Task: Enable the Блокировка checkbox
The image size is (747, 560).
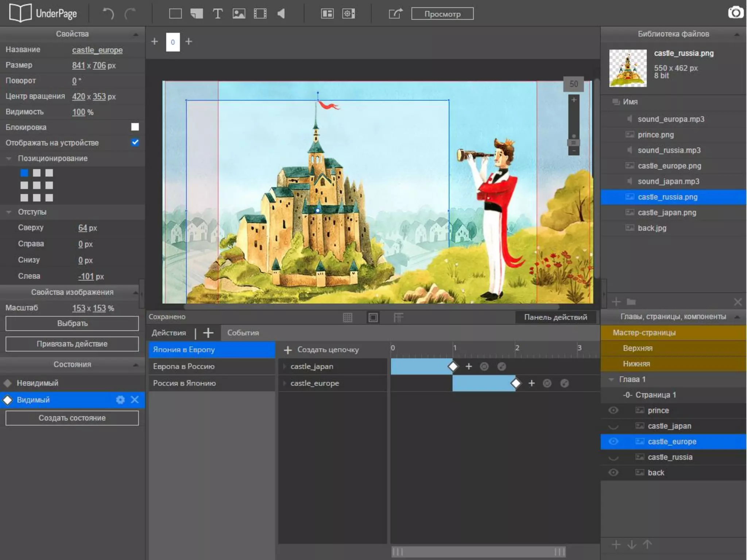Action: point(135,127)
